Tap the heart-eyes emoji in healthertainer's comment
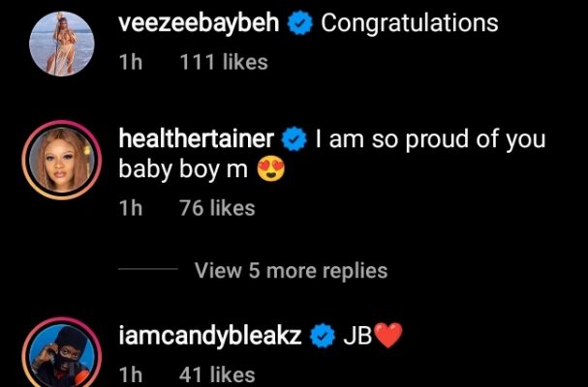 pos(268,172)
